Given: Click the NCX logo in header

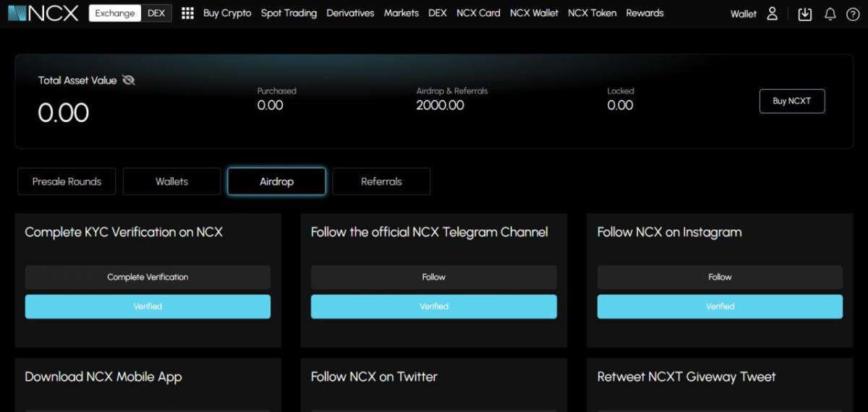Looking at the screenshot, I should click(x=43, y=13).
